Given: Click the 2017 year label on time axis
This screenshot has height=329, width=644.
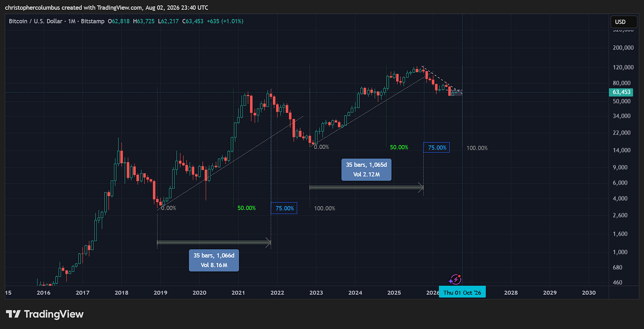Looking at the screenshot, I should 83,293.
